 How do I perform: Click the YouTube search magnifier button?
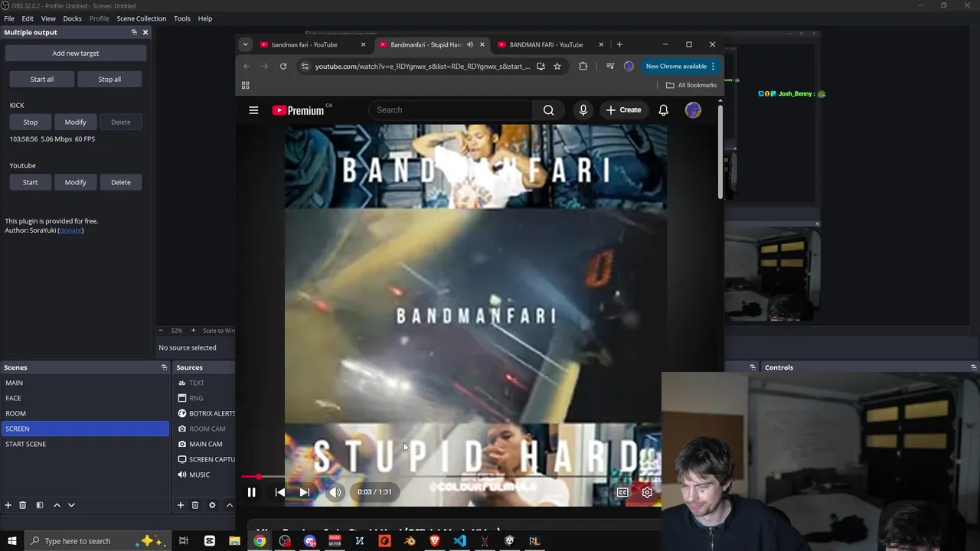click(548, 109)
